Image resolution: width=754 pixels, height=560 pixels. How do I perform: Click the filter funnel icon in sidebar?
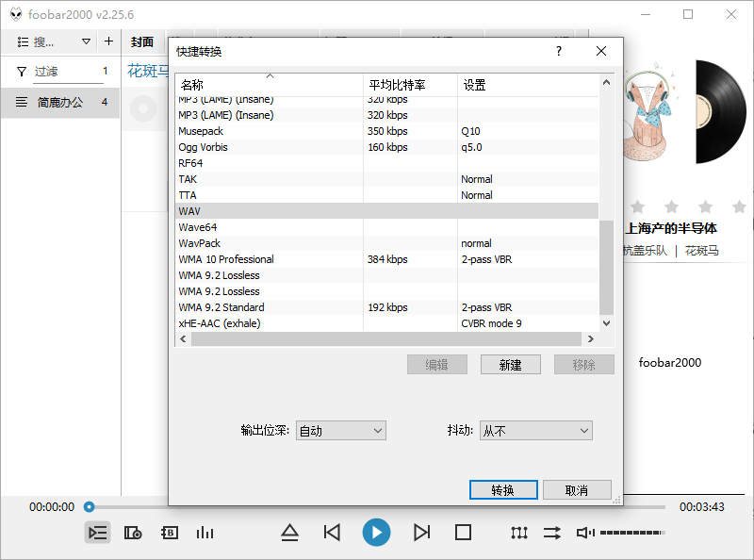click(x=21, y=71)
